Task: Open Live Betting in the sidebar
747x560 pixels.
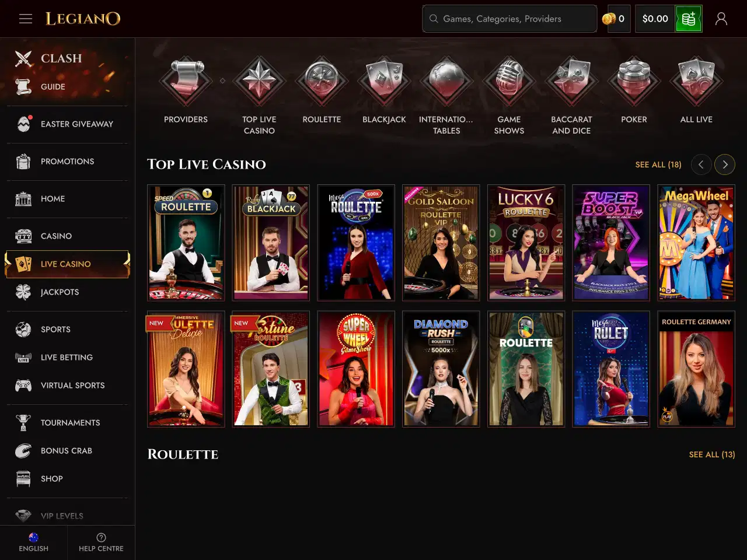Action: 67,358
